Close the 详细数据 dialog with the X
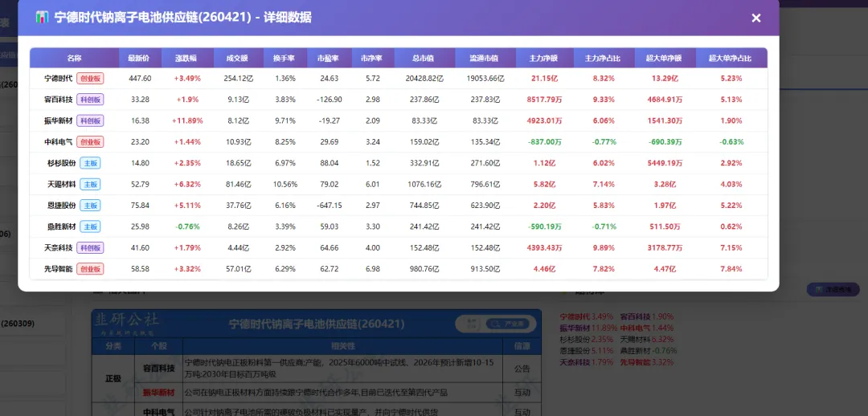 click(755, 18)
